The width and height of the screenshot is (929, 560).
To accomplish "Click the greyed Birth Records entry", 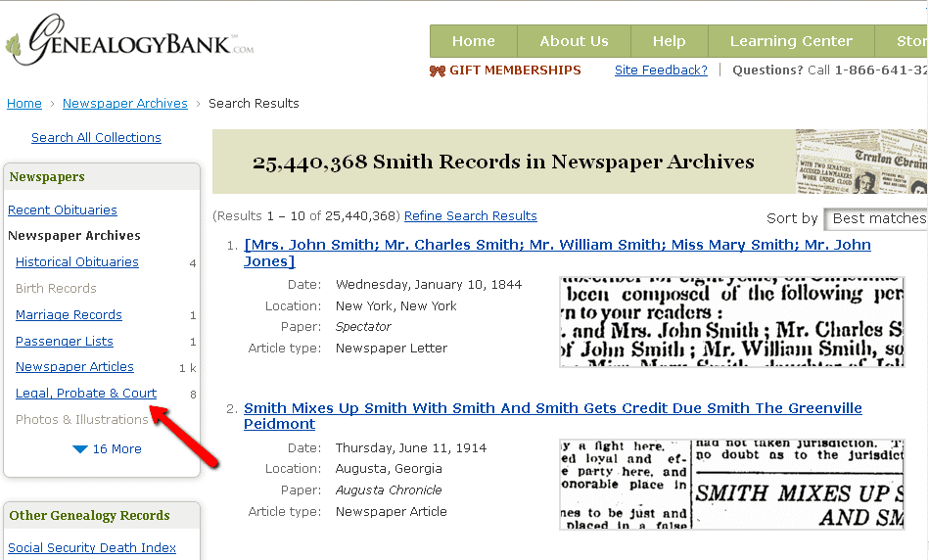I will pos(56,289).
